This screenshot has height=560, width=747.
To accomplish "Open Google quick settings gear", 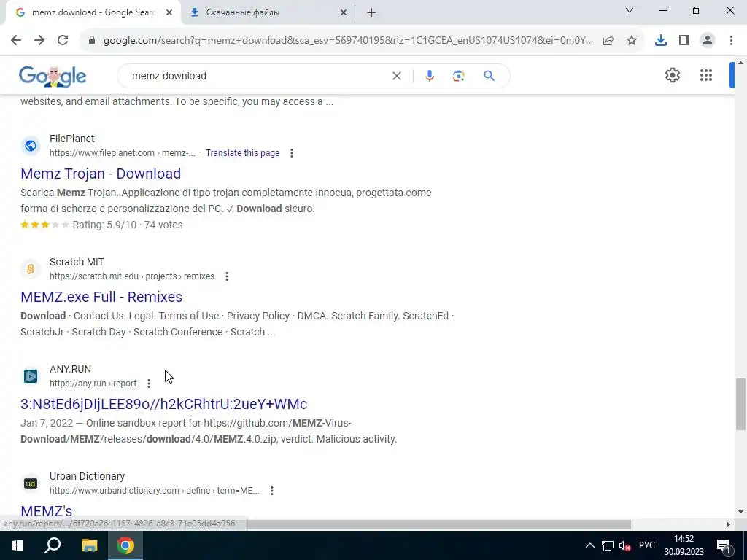I will click(672, 75).
